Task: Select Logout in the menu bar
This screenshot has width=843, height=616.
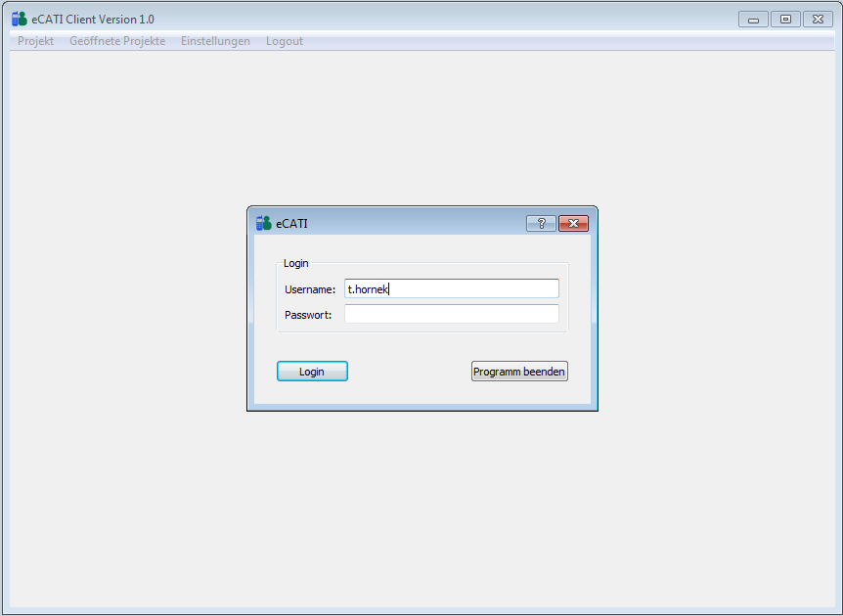Action: [285, 41]
